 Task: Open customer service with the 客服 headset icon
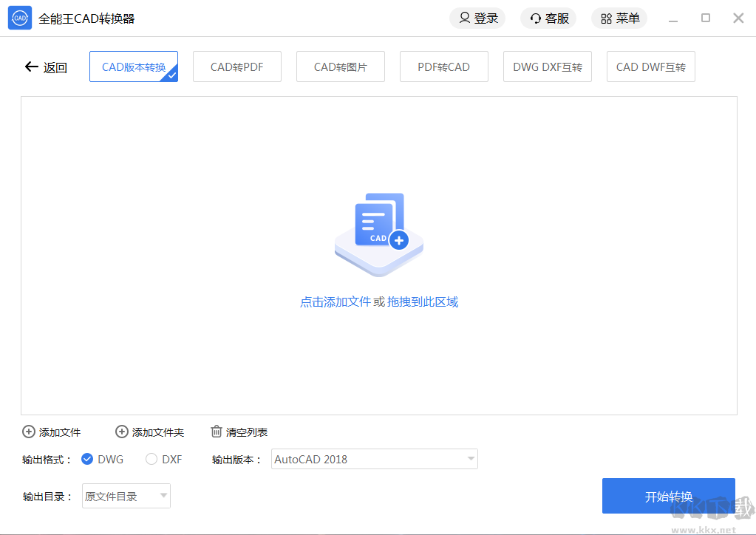click(534, 18)
